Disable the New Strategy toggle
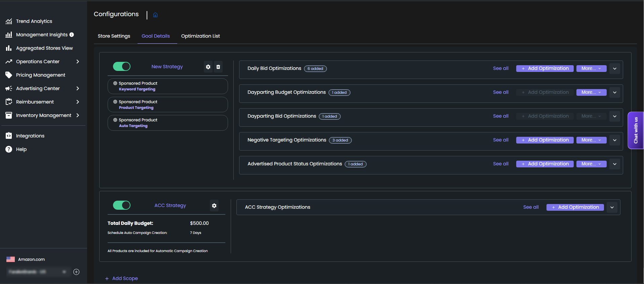The width and height of the screenshot is (644, 284). (x=122, y=67)
